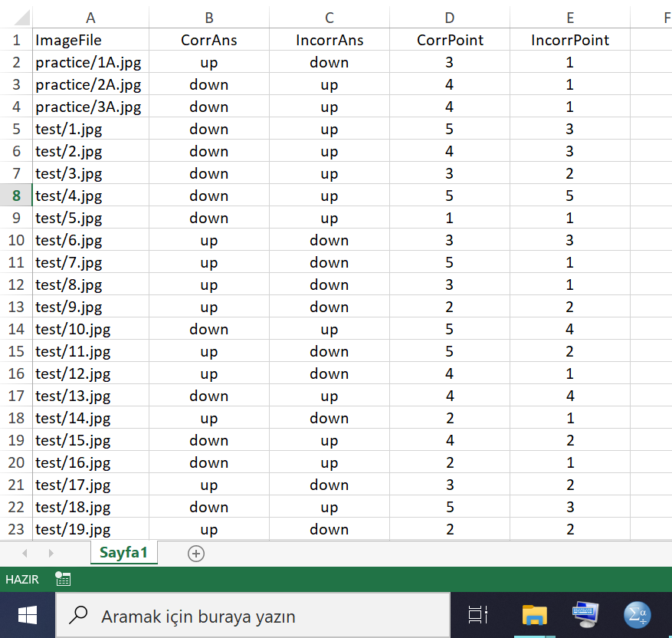Add a new sheet with plus icon

[196, 554]
